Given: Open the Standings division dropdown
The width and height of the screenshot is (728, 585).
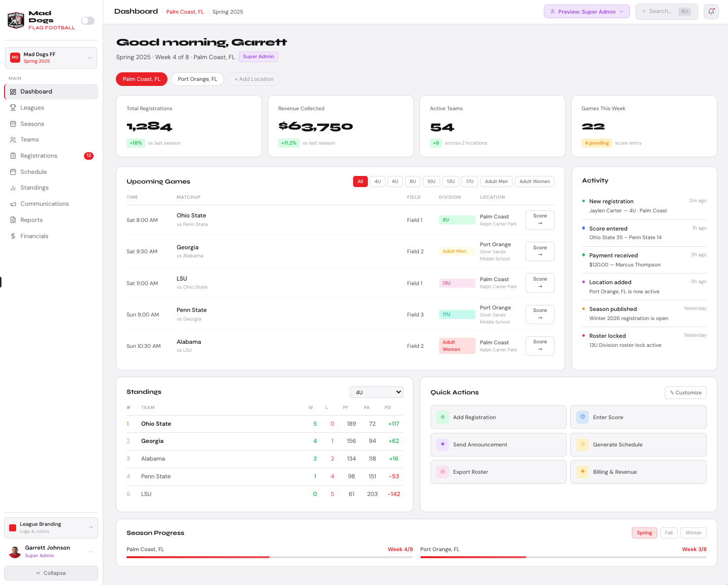Looking at the screenshot, I should (x=376, y=392).
